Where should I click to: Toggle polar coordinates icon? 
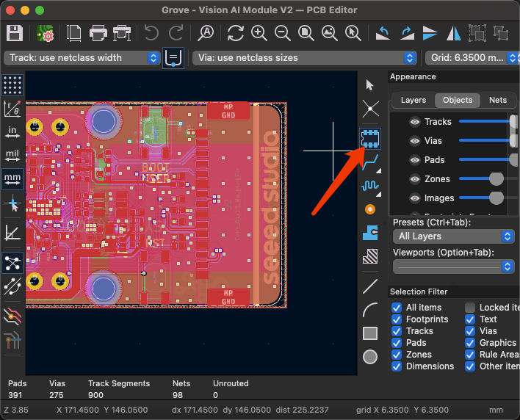tap(12, 109)
